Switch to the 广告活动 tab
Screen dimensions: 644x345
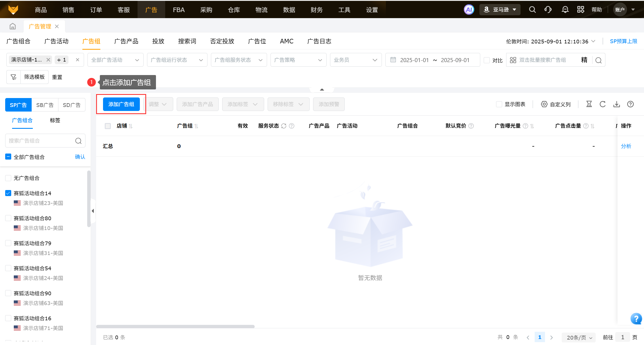(56, 41)
